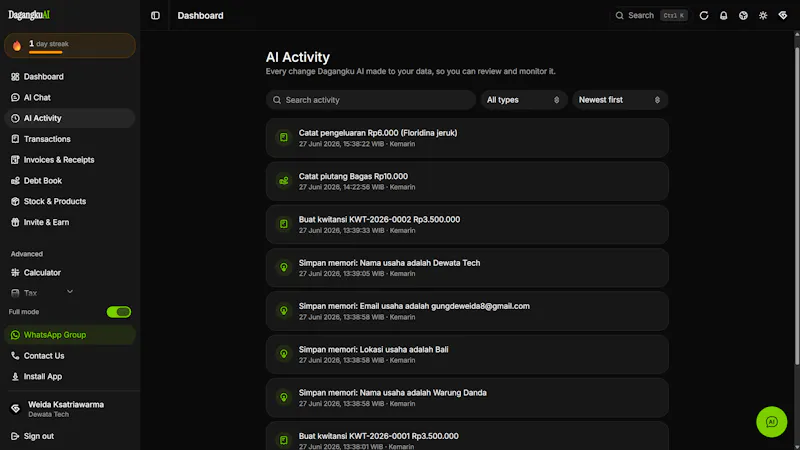The image size is (800, 450).
Task: Open Simpan memori Email usaha entry
Action: tap(467, 311)
